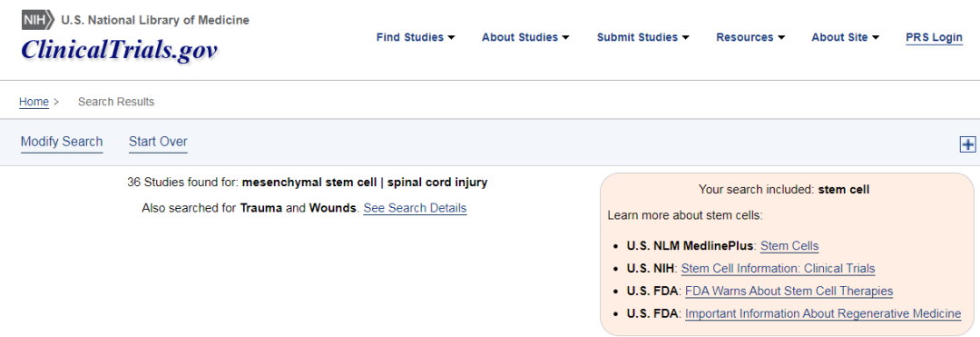Click Modify Search
The width and height of the screenshot is (980, 337).
point(62,142)
